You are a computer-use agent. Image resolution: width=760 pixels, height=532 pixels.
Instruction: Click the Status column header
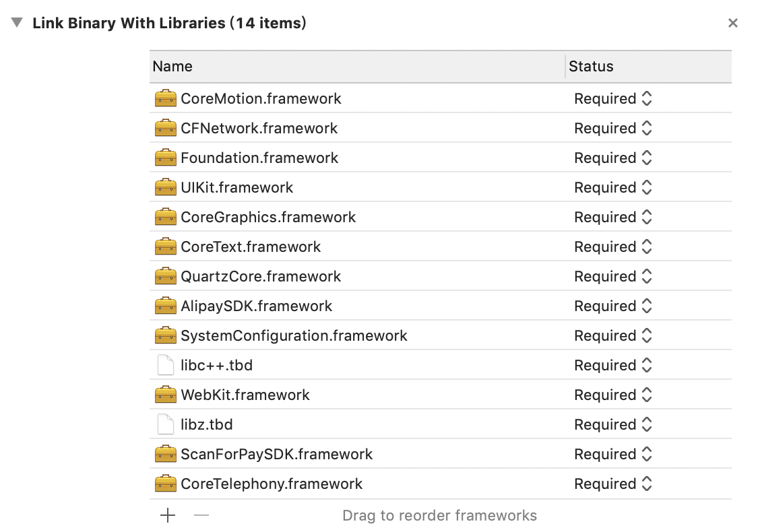pos(649,67)
